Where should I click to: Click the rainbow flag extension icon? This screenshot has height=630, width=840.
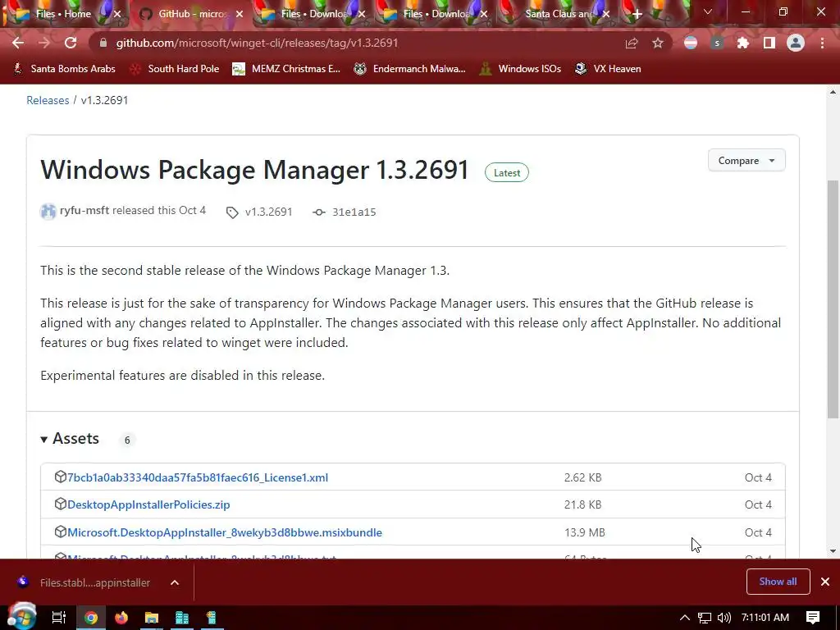[x=691, y=43]
